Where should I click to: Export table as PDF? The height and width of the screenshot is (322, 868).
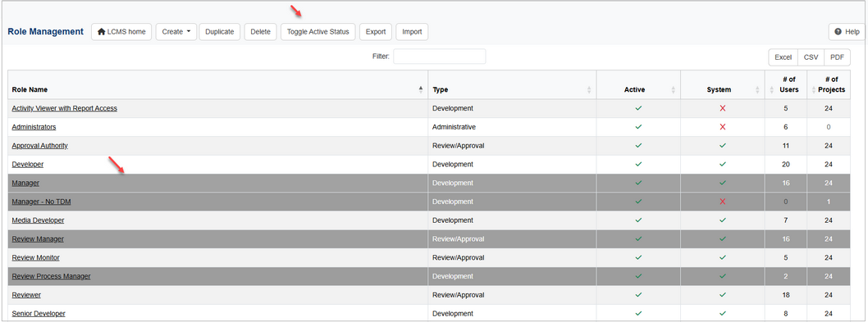tap(837, 57)
